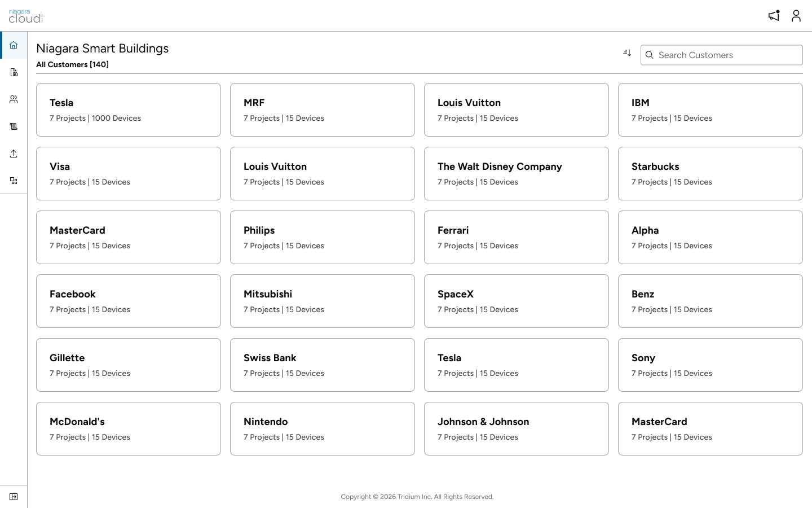The height and width of the screenshot is (508, 812).
Task: Open the Nintendo customer card
Action: (323, 428)
